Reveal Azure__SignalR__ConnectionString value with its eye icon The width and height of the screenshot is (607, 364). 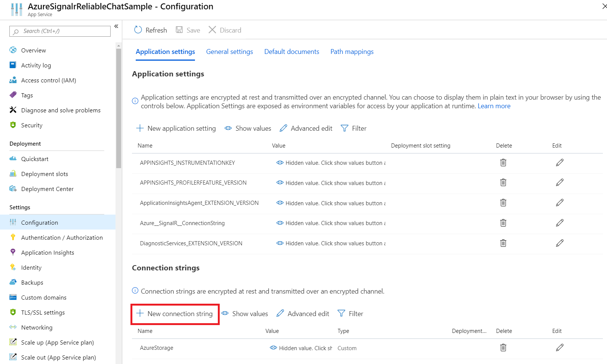[280, 223]
